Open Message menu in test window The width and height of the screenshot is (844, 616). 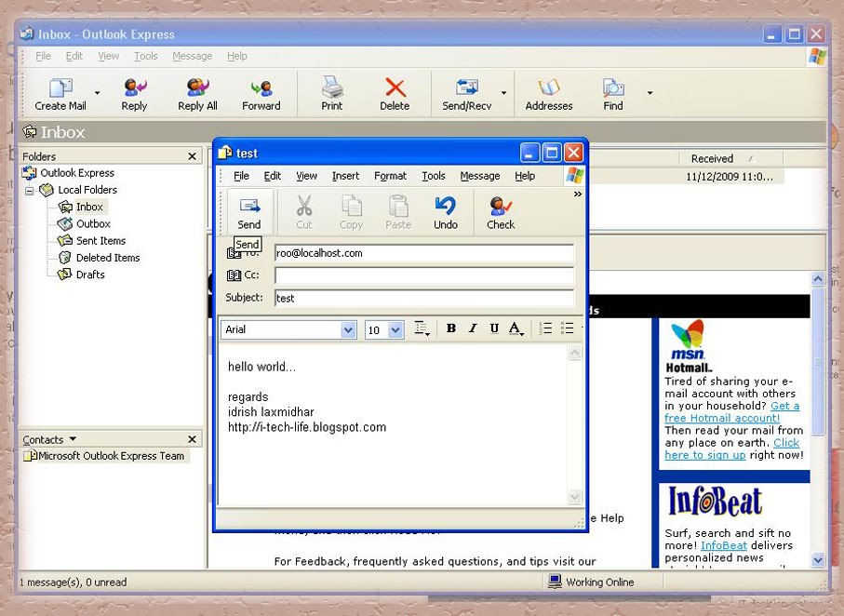point(479,176)
